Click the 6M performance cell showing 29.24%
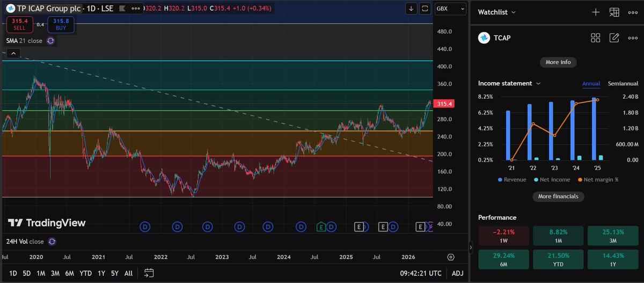Image resolution: width=644 pixels, height=283 pixels. click(503, 260)
